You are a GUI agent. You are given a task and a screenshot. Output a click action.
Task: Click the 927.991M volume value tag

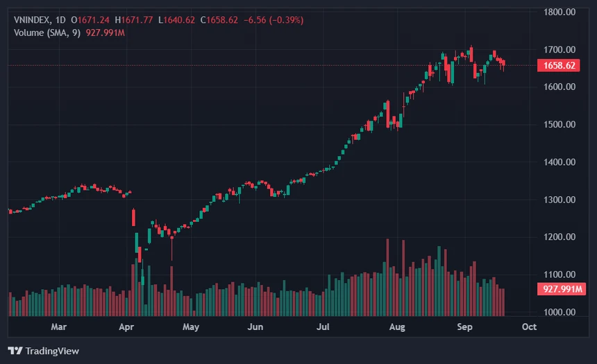(x=562, y=289)
